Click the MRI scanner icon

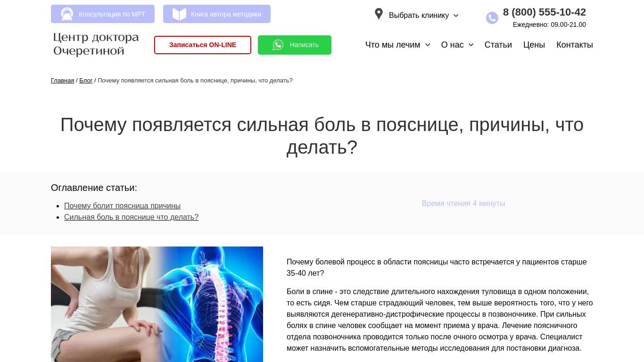click(x=67, y=14)
